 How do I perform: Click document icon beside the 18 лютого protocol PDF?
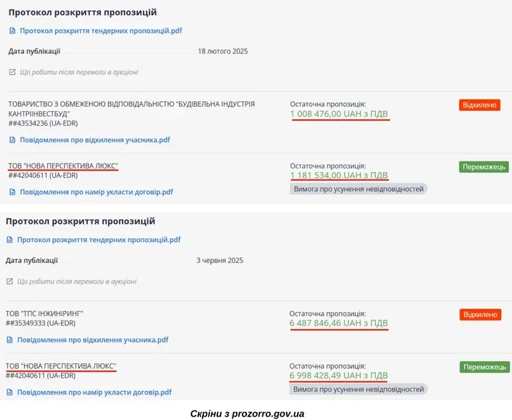coord(12,31)
